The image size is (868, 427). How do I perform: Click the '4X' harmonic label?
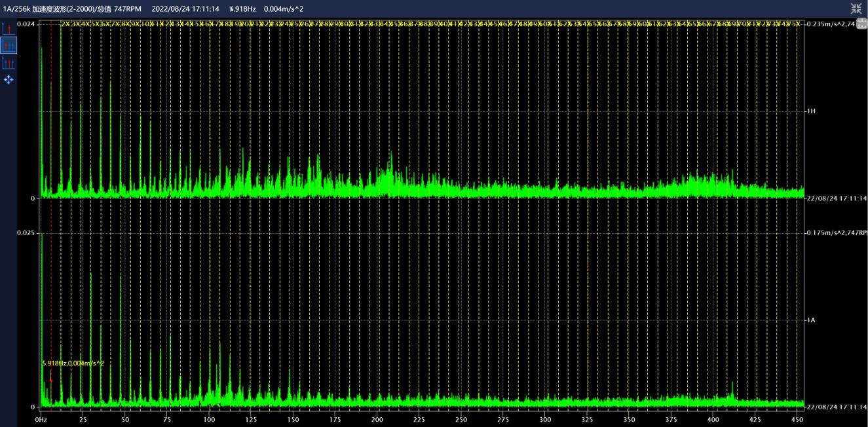pos(85,24)
